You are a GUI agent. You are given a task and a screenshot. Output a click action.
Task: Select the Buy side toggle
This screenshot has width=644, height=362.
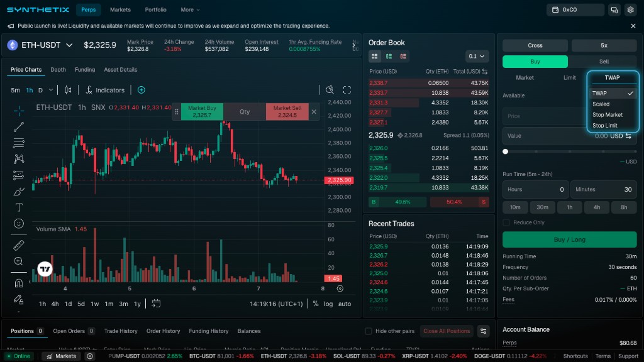click(x=535, y=62)
